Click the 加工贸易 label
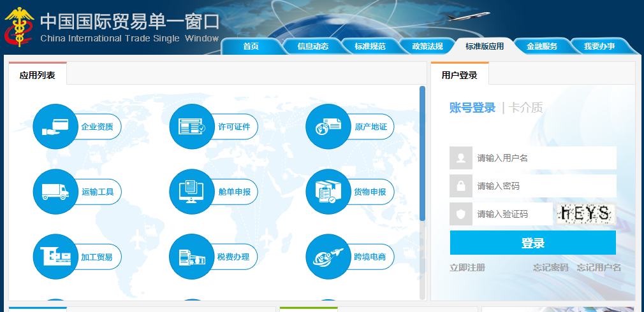 tap(96, 257)
